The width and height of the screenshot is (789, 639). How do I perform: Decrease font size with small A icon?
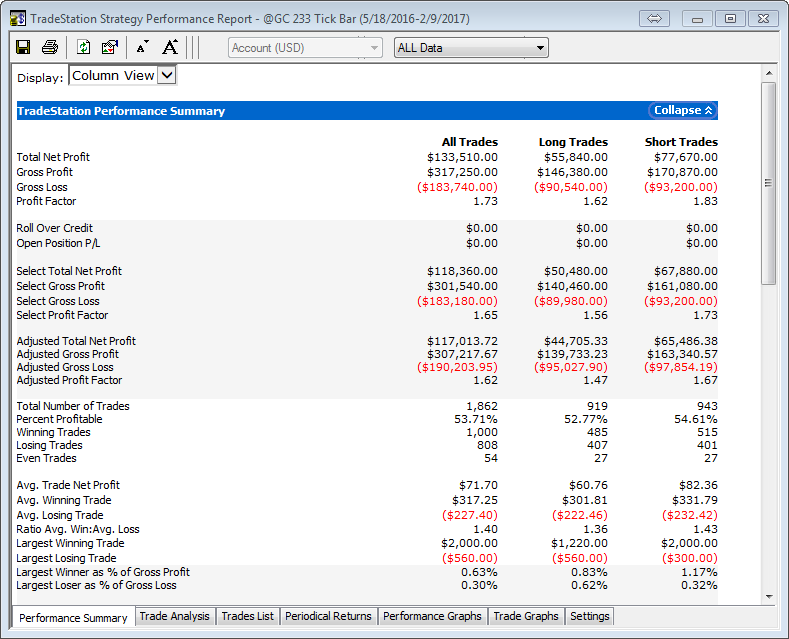[142, 47]
